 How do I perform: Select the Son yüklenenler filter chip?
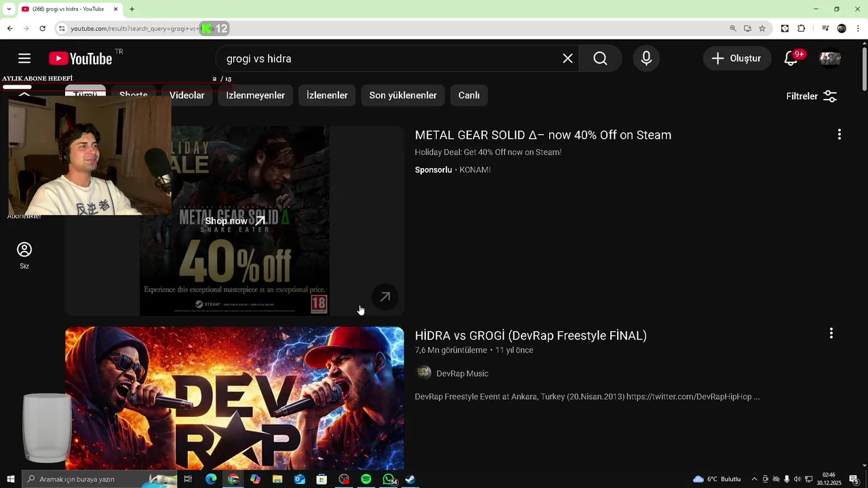[x=403, y=96]
